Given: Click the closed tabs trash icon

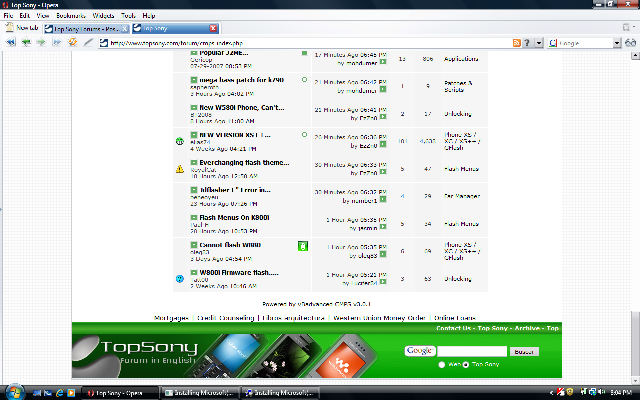Looking at the screenshot, I should [627, 27].
